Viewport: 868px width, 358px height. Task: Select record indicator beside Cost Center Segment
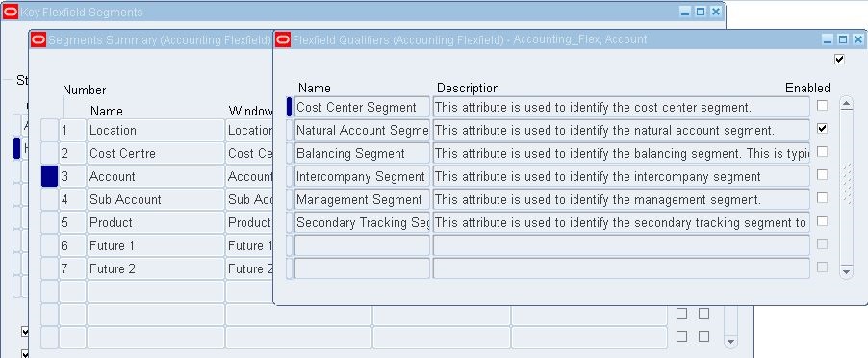click(289, 107)
